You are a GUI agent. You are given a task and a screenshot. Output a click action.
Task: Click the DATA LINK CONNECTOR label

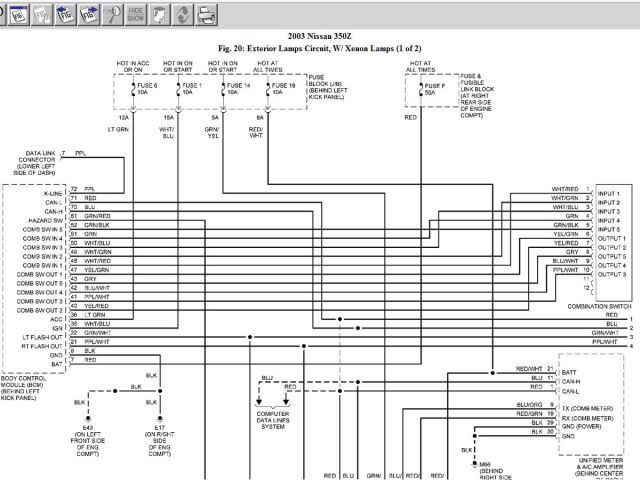click(32, 163)
